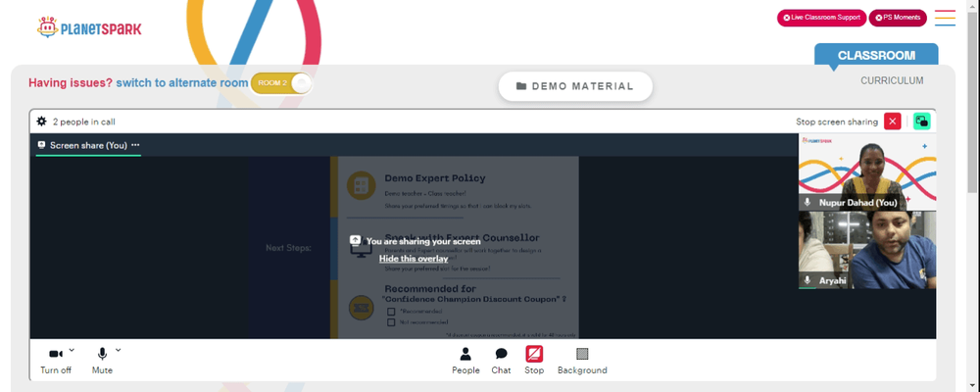
Task: Mute the microphone
Action: tap(102, 361)
